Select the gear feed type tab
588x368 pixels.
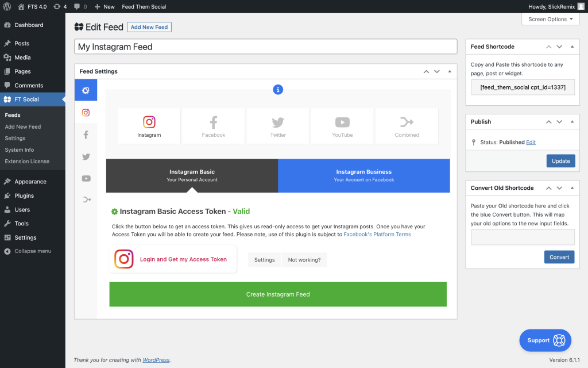(86, 90)
